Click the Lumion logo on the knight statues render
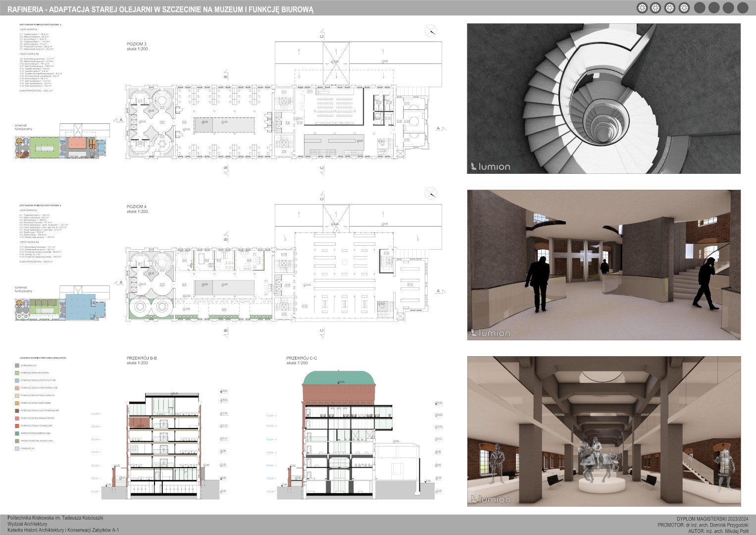 pos(490,499)
